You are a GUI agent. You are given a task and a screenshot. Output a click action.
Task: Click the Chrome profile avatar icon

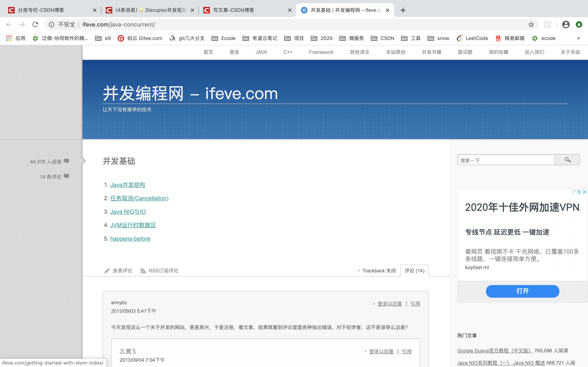[x=566, y=24]
